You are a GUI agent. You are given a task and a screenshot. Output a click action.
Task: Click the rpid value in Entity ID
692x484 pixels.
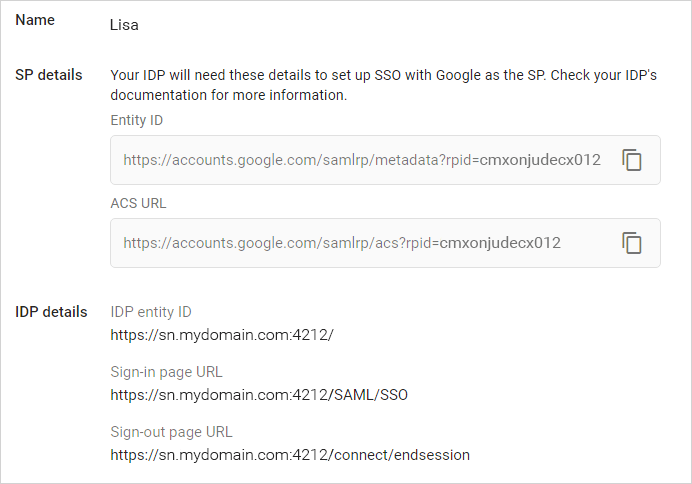pyautogui.click(x=540, y=160)
